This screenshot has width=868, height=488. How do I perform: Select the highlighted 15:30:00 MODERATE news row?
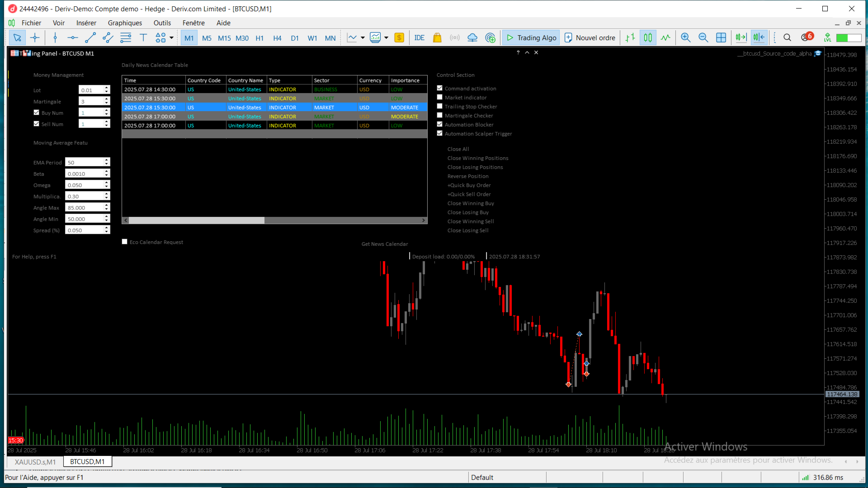(x=274, y=108)
